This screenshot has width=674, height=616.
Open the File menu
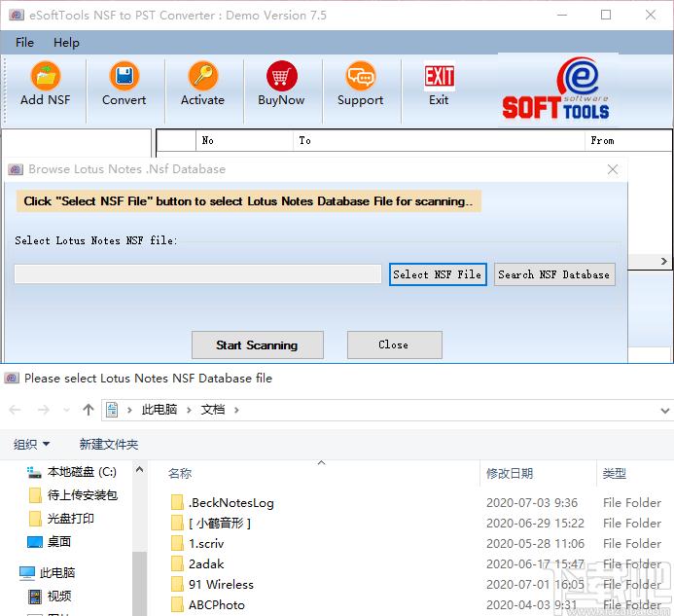[x=24, y=42]
